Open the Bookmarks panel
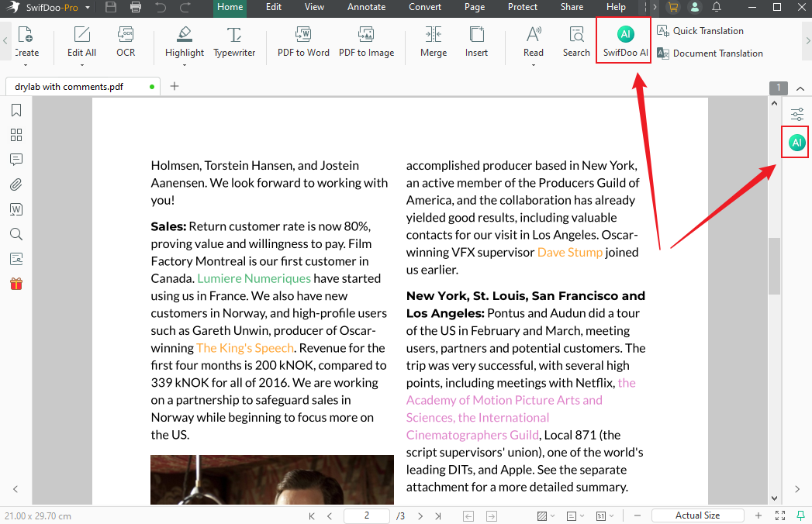The width and height of the screenshot is (812, 524). pyautogui.click(x=16, y=110)
